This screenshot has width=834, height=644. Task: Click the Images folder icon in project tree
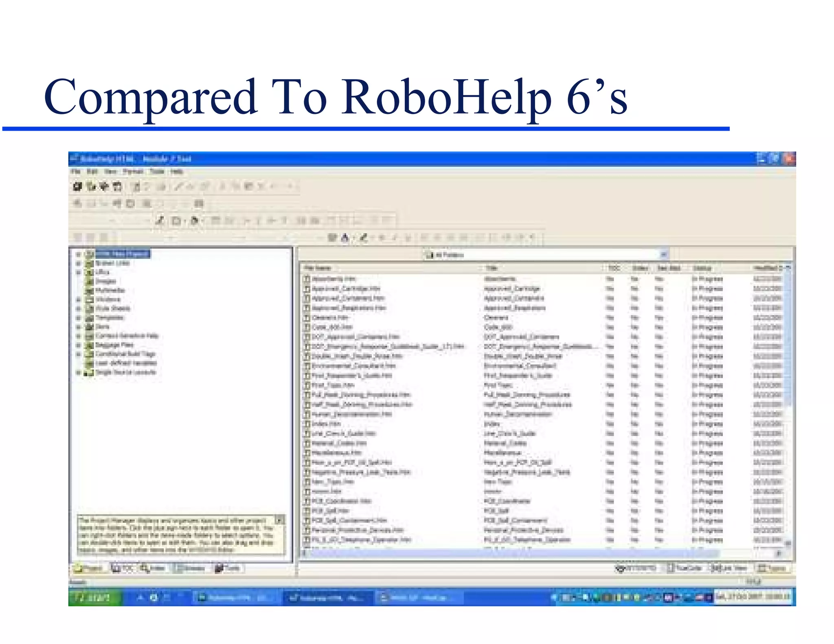pyautogui.click(x=90, y=281)
